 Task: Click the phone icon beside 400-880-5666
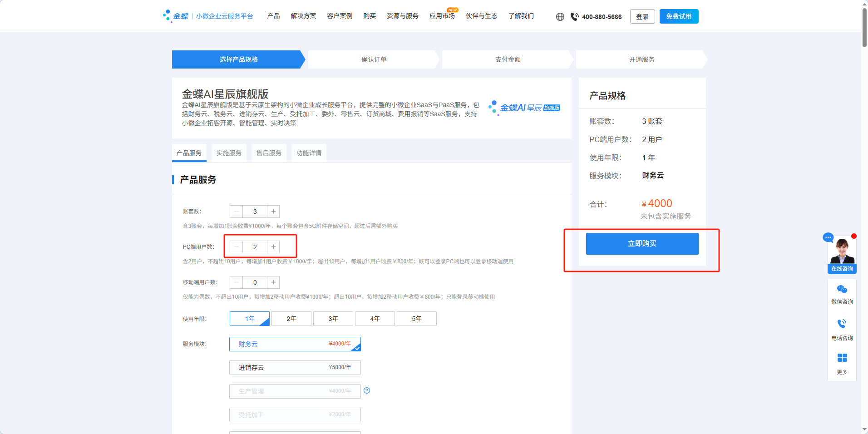point(574,17)
